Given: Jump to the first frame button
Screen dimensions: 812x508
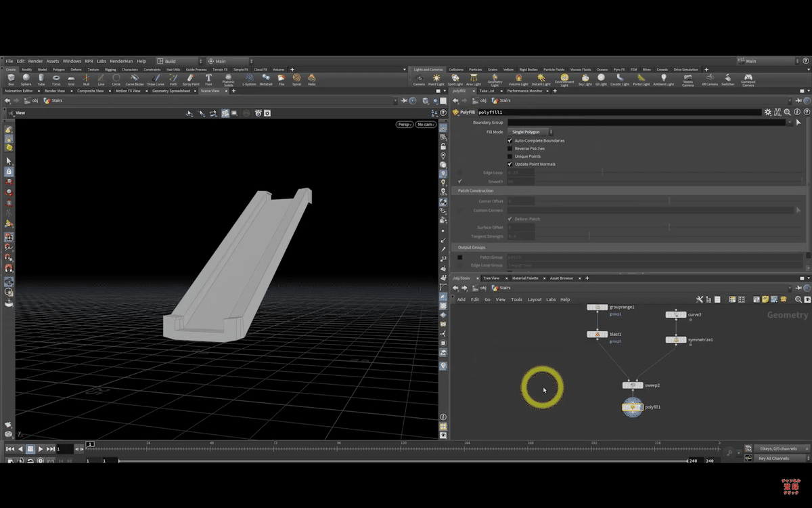Looking at the screenshot, I should pyautogui.click(x=10, y=449).
